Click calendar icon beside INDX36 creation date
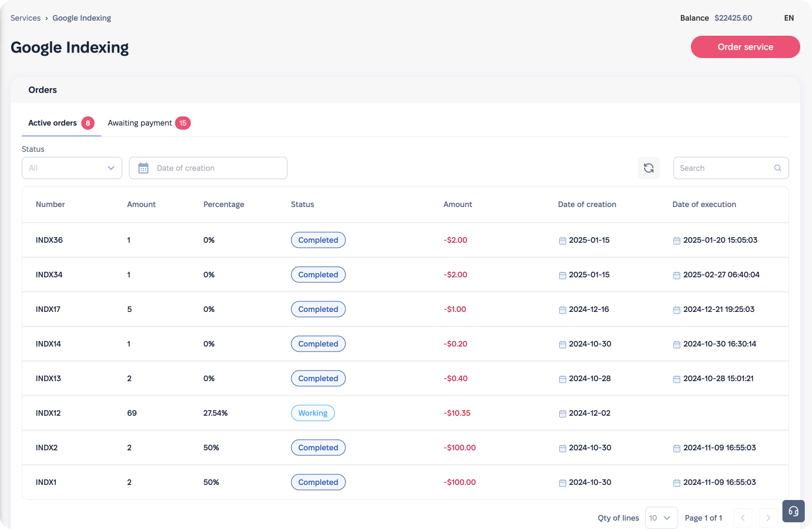Screen dimensions: 812x529 [x=562, y=241]
